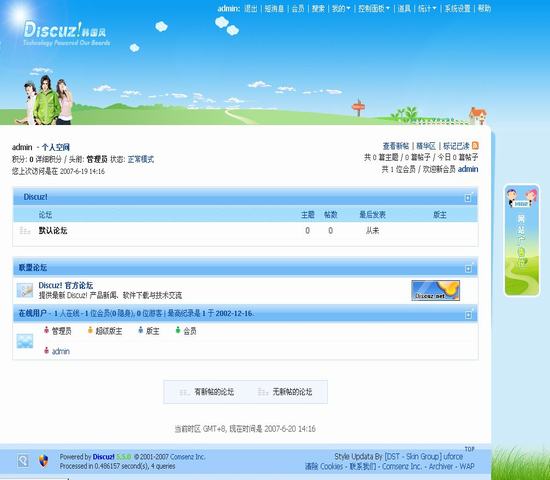The height and width of the screenshot is (480, 550).
Task: Open 帮助 in top navigation
Action: pos(484,8)
